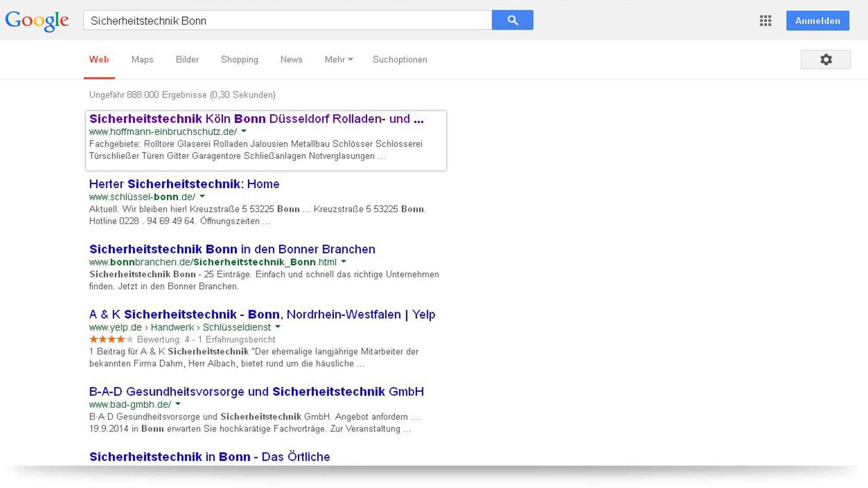Switch to the News tab
The height and width of the screenshot is (488, 868).
(291, 60)
